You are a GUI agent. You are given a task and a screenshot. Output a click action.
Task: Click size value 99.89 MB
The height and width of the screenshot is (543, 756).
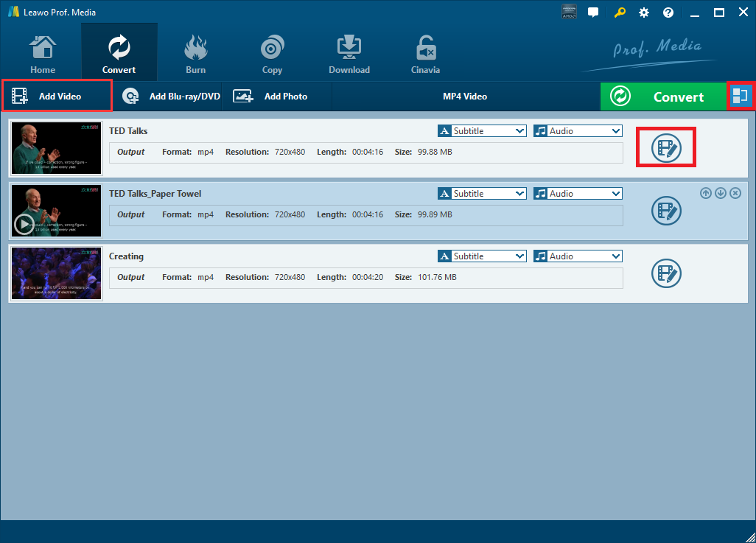click(x=435, y=214)
